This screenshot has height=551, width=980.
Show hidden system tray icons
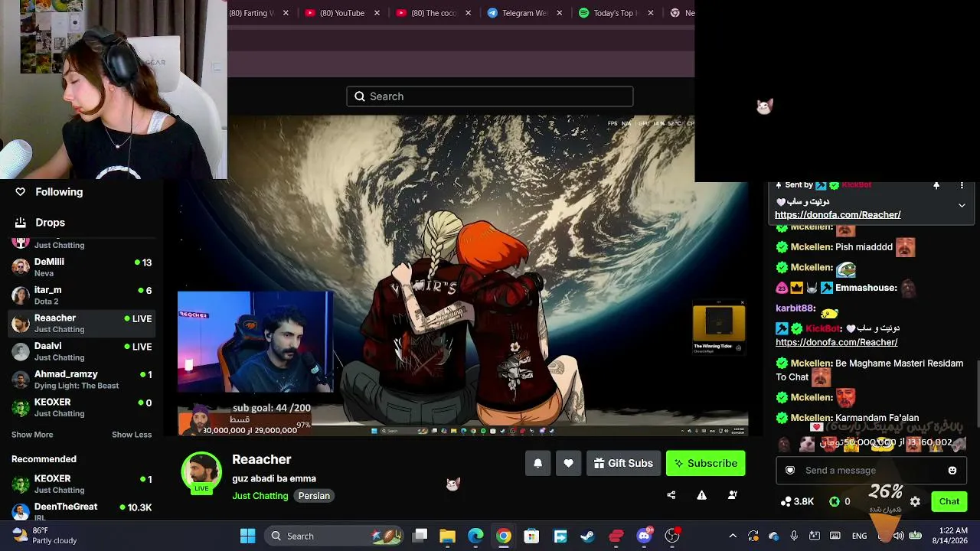point(733,536)
